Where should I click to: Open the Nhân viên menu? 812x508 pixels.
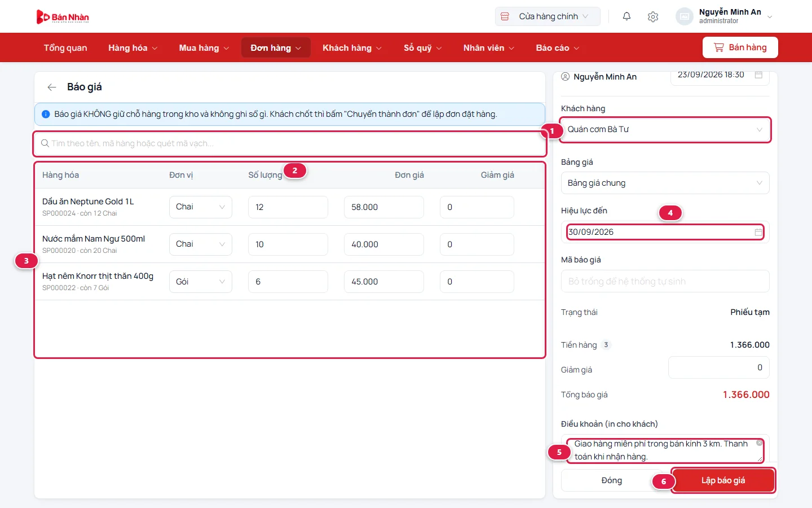coord(489,48)
